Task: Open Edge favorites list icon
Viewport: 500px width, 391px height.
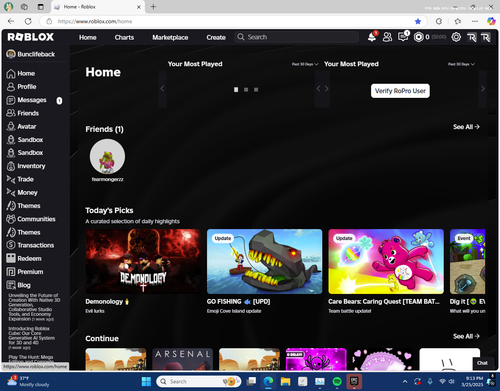Action: coord(458,21)
